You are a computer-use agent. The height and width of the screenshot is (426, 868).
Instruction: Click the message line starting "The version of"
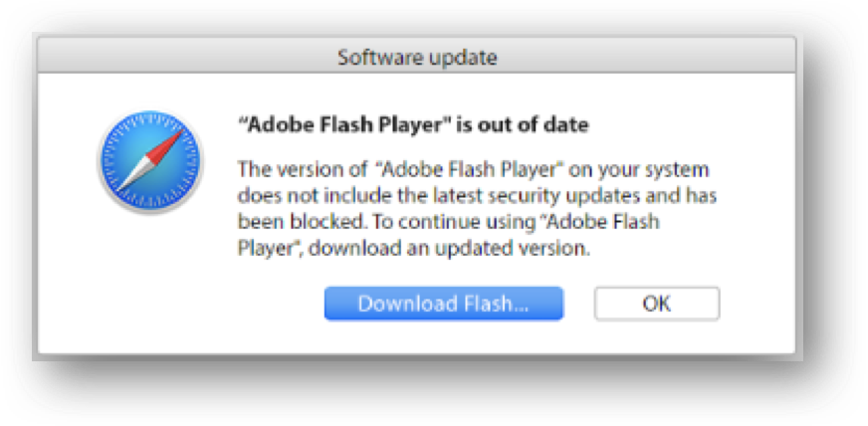click(x=473, y=169)
